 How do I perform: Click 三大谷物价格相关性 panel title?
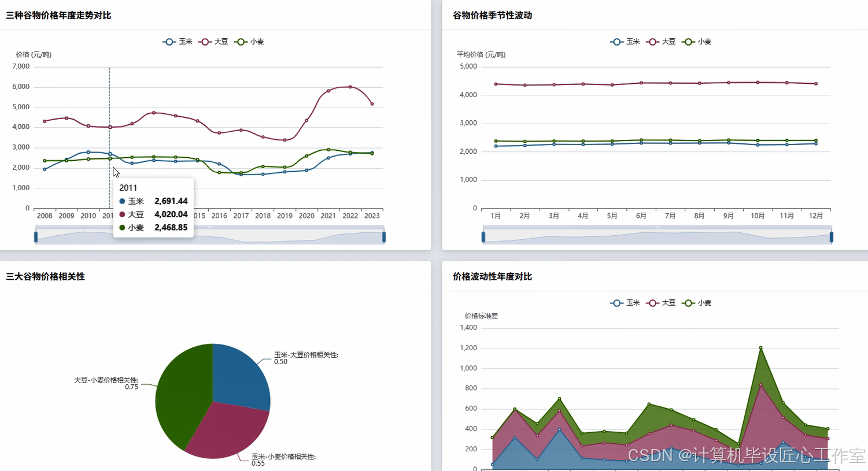45,277
